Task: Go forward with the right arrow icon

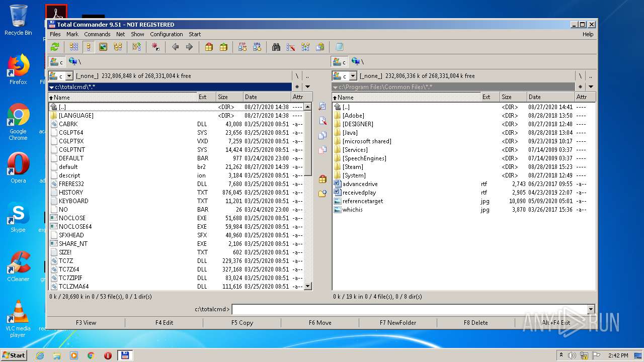Action: click(189, 47)
